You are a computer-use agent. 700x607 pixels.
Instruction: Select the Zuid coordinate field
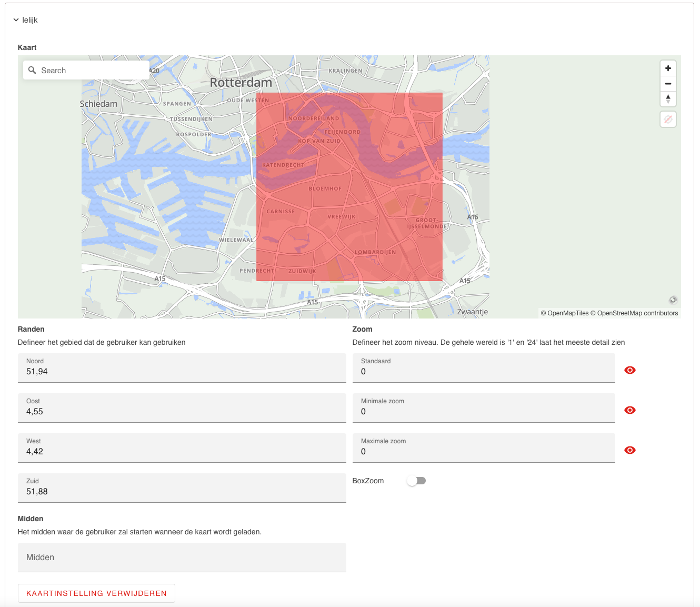tap(182, 491)
